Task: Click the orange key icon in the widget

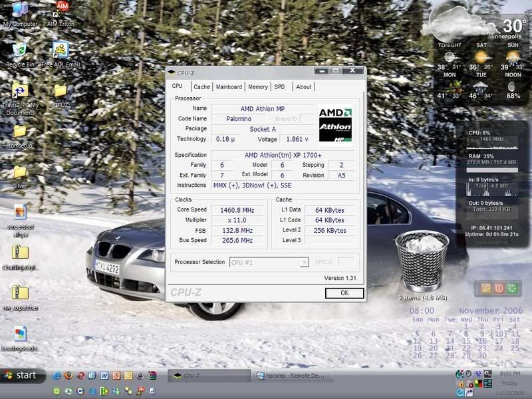Action: tap(485, 288)
